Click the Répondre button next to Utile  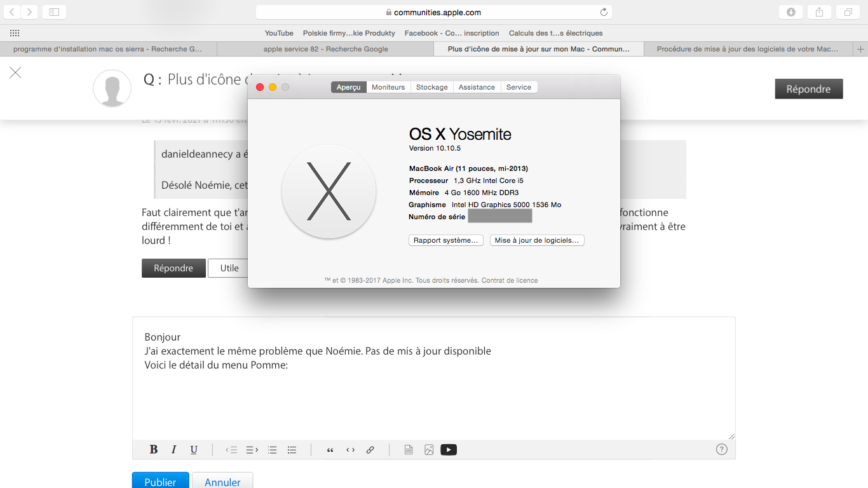click(173, 268)
